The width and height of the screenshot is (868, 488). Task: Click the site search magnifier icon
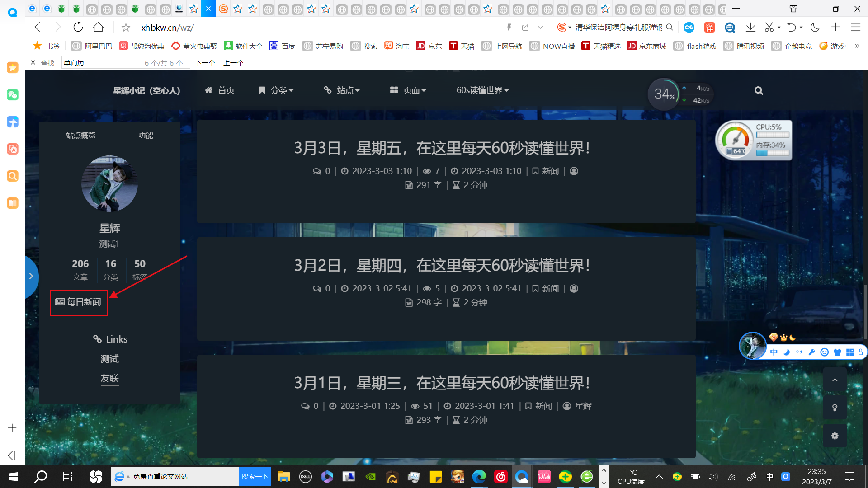[x=759, y=90]
